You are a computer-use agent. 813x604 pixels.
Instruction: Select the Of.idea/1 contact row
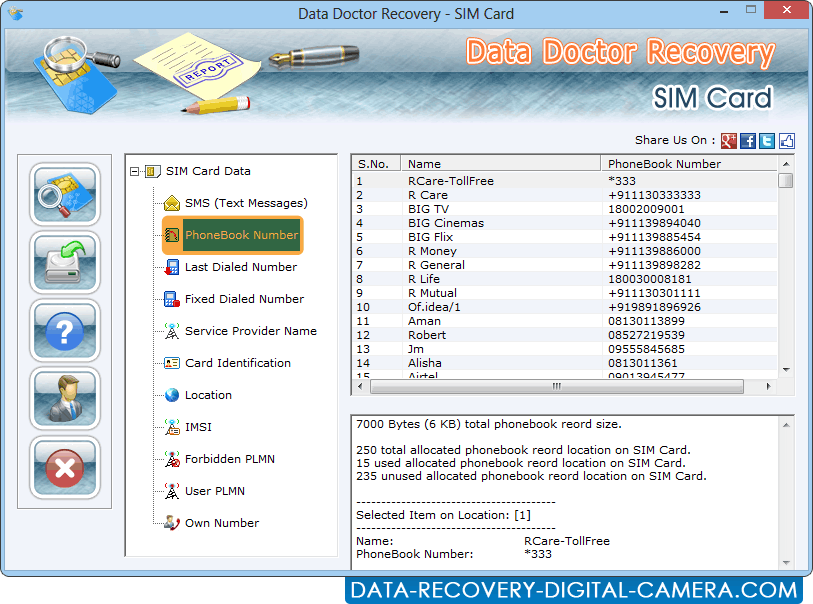click(565, 307)
